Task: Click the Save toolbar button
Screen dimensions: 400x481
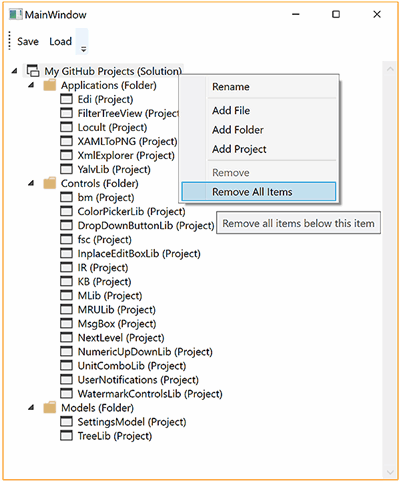Action: click(x=28, y=41)
